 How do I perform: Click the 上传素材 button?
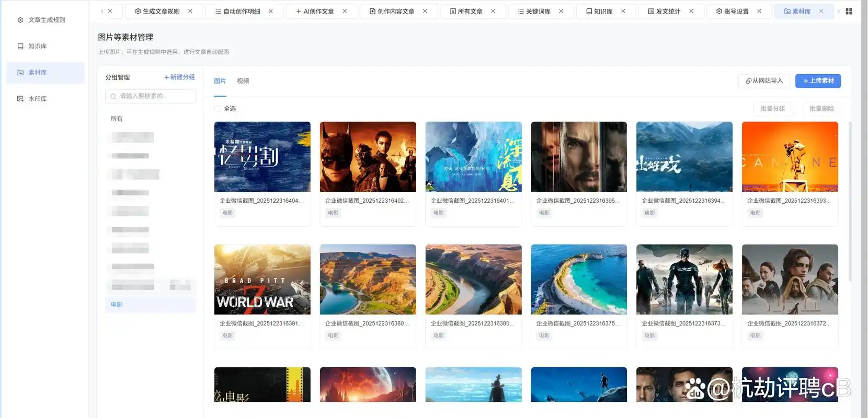point(818,81)
